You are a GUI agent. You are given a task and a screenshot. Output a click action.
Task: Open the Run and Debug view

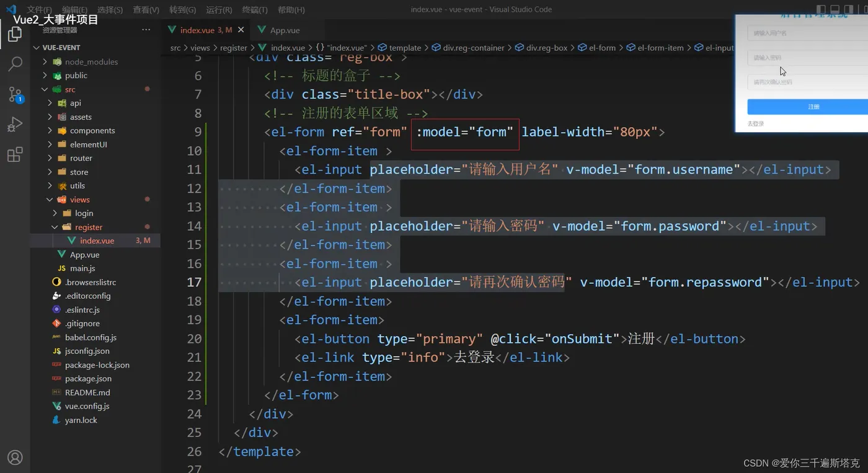[x=15, y=125]
